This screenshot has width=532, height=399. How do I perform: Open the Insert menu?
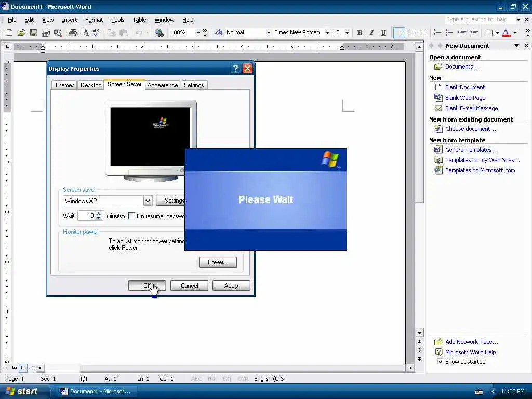point(69,20)
